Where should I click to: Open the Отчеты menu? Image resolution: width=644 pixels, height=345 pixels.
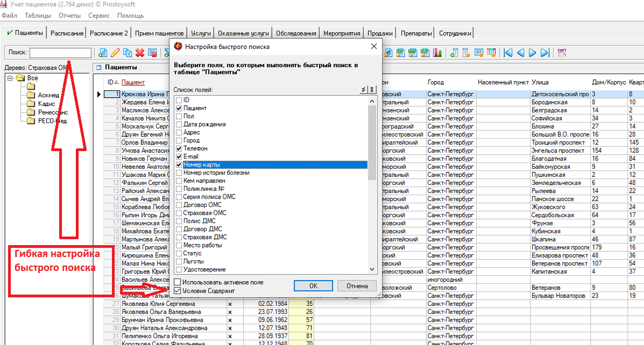click(70, 16)
